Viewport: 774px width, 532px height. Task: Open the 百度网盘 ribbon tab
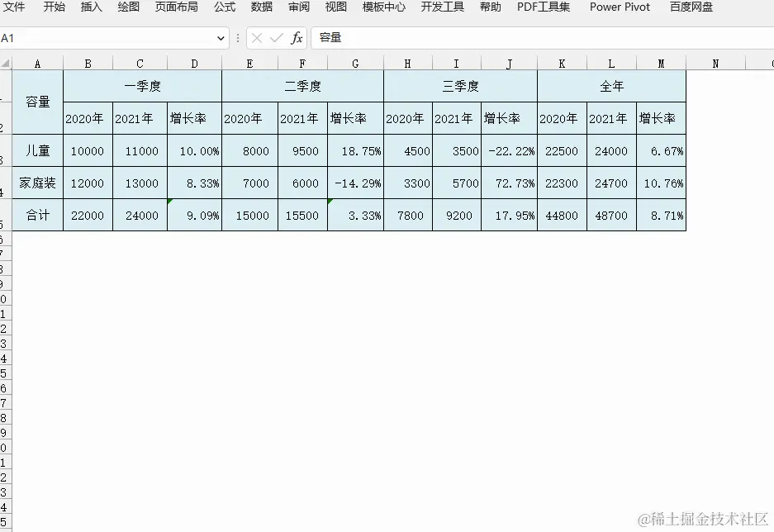point(691,7)
